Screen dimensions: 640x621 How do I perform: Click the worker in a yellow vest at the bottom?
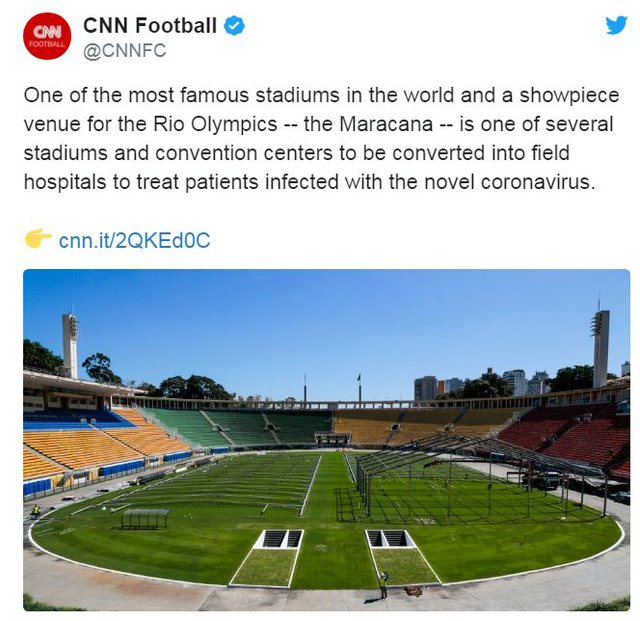pyautogui.click(x=383, y=585)
